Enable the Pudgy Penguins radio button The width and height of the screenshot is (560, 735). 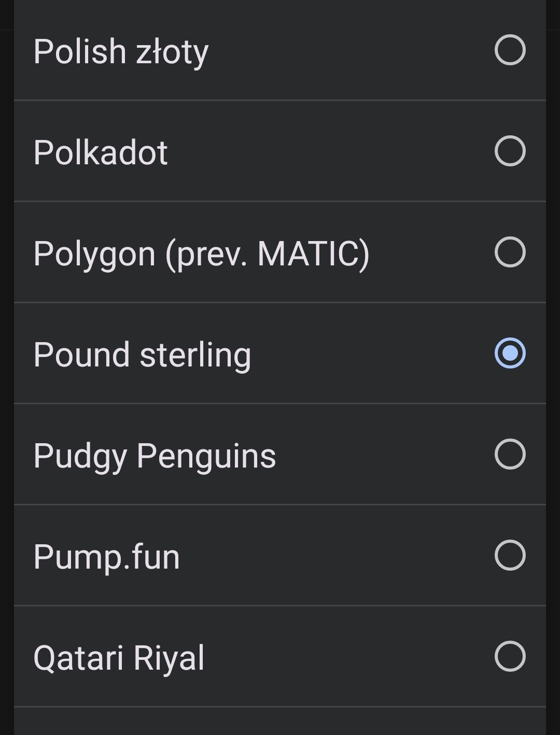pyautogui.click(x=510, y=455)
